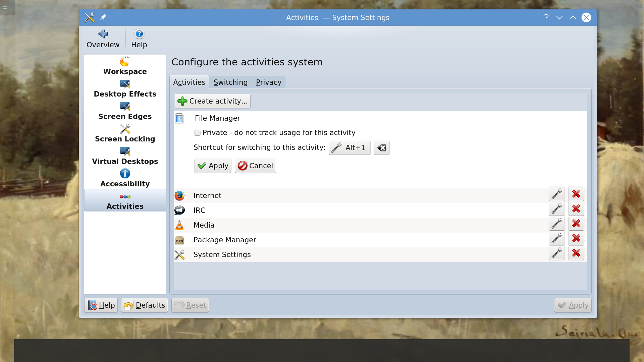Click the tools icon of System Settings activity
The width and height of the screenshot is (644, 362).
[x=179, y=255]
